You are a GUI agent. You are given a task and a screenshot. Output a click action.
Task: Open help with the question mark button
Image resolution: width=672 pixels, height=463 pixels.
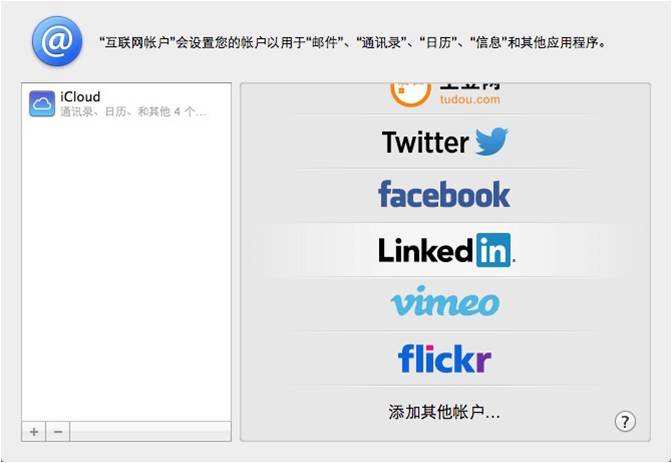(x=625, y=421)
